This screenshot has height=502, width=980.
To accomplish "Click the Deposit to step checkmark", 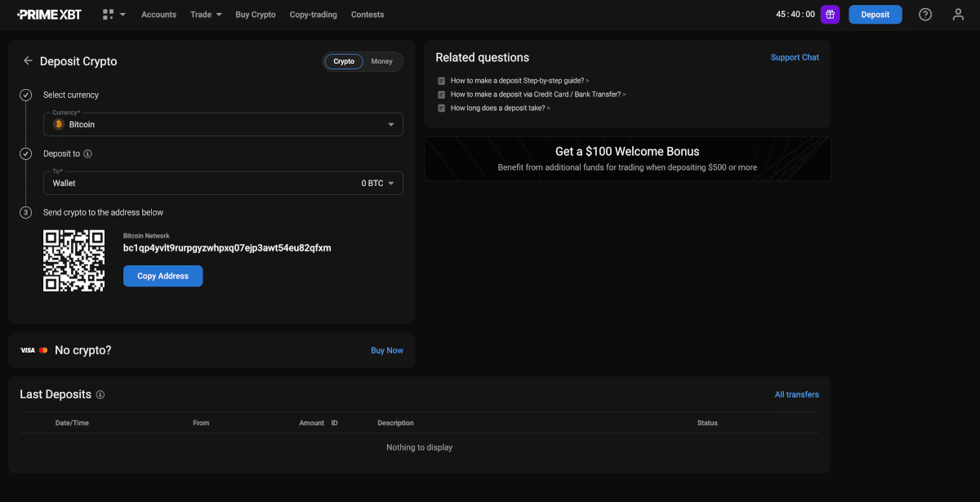I will point(25,153).
